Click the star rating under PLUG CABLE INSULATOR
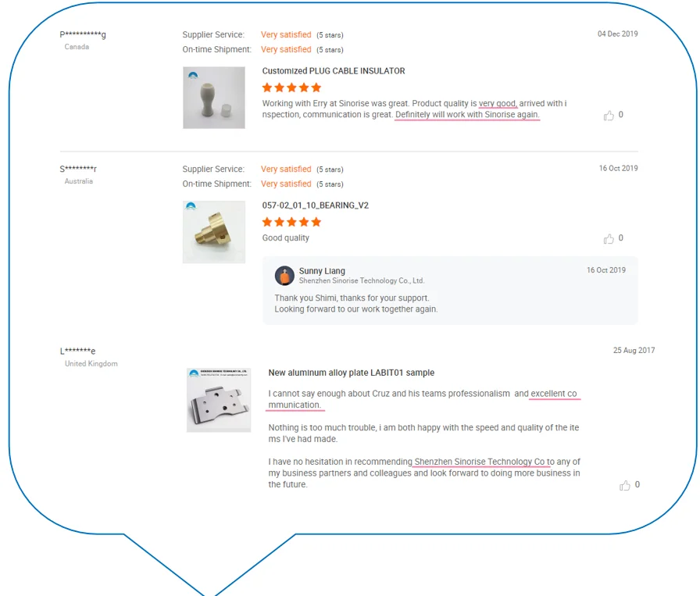700x596 pixels. [291, 87]
